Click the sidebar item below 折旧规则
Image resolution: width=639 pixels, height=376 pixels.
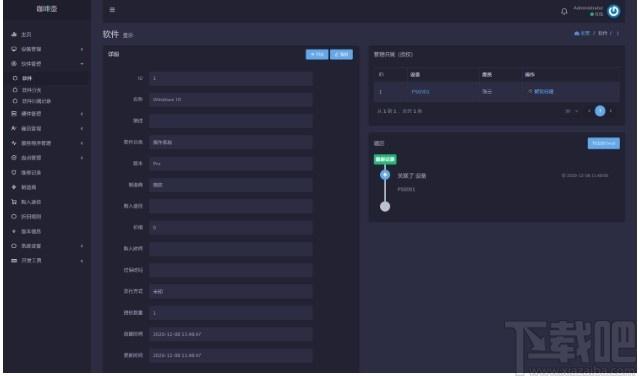[x=31, y=231]
